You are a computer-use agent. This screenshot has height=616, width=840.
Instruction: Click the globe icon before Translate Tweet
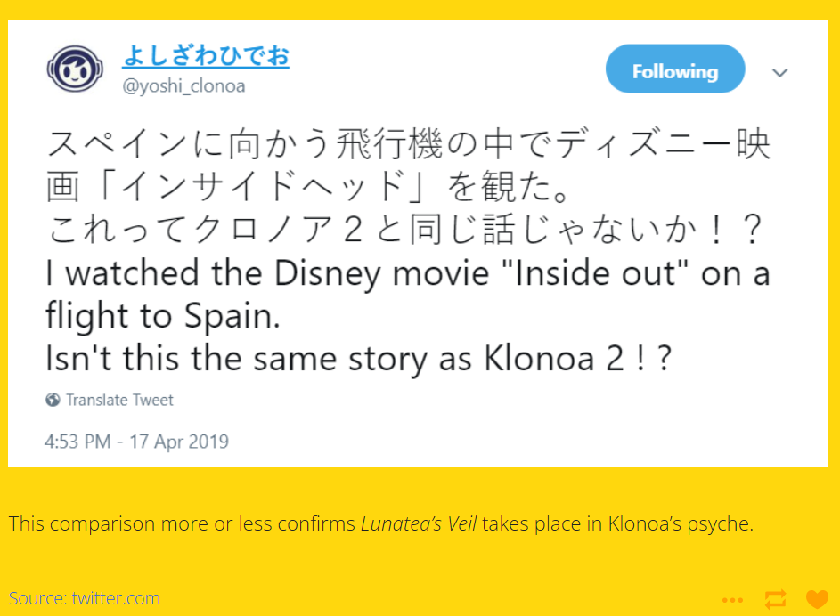(53, 400)
